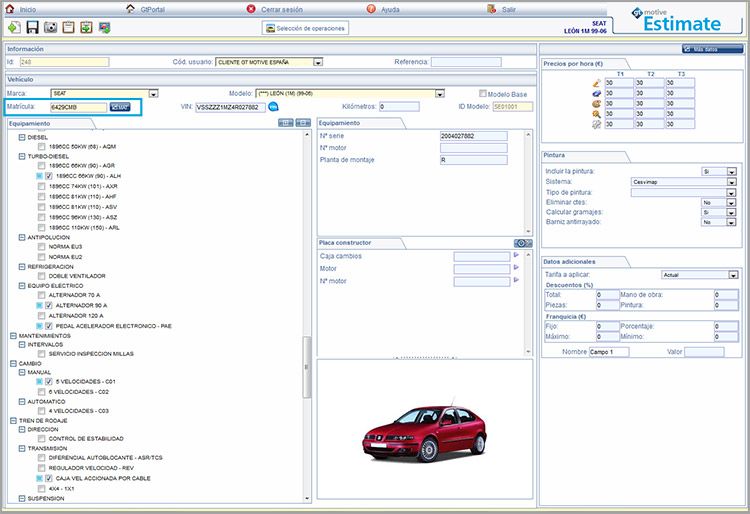Screen dimensions: 750x514
Task: Uncheck ALTERNADOR 90 A
Action: click(48, 305)
